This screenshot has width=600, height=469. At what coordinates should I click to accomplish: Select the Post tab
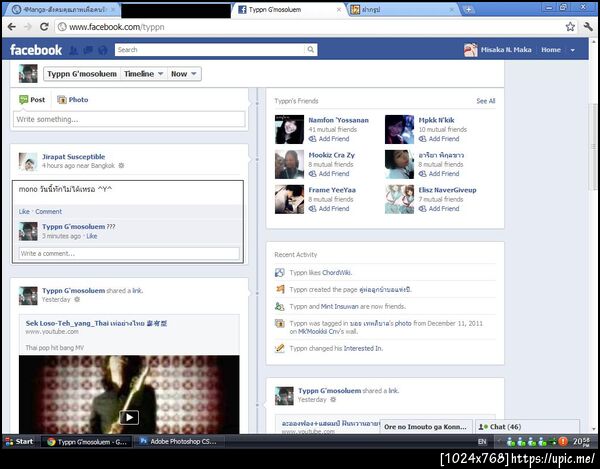tap(32, 100)
